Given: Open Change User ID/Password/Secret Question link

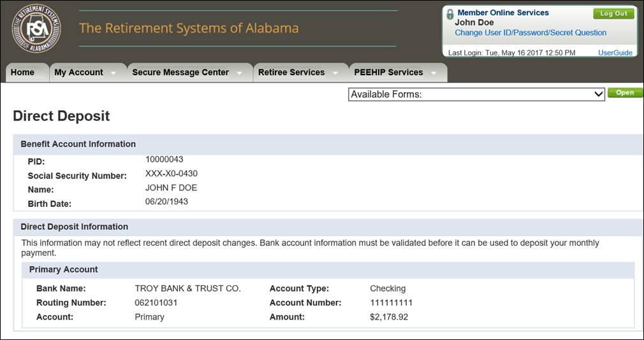Looking at the screenshot, I should tap(531, 33).
